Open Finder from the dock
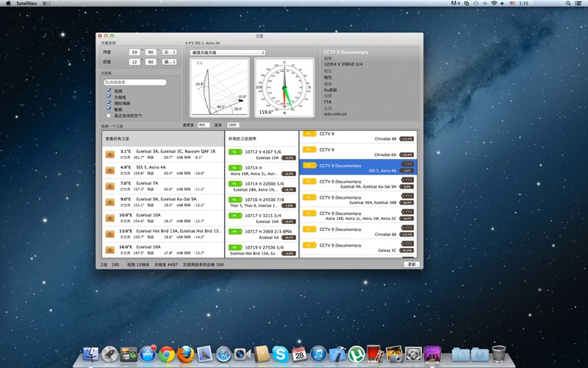 pos(90,354)
